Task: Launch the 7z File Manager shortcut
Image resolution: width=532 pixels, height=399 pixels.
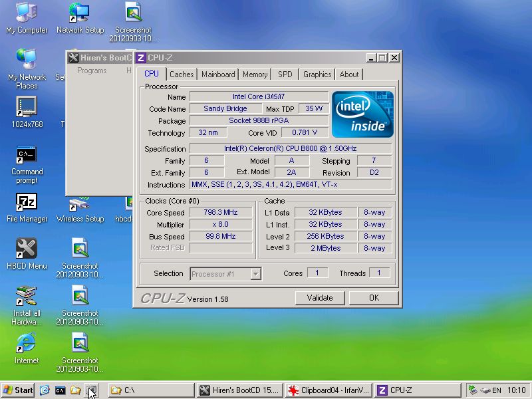Action: (x=27, y=207)
